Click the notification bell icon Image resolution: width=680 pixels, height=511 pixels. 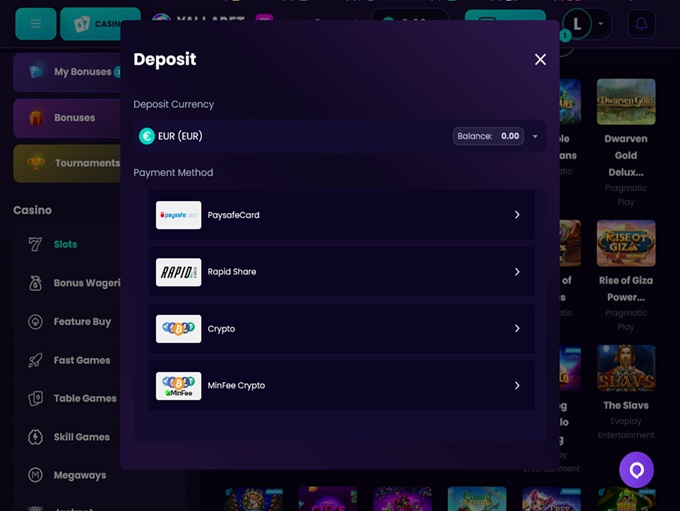click(641, 24)
